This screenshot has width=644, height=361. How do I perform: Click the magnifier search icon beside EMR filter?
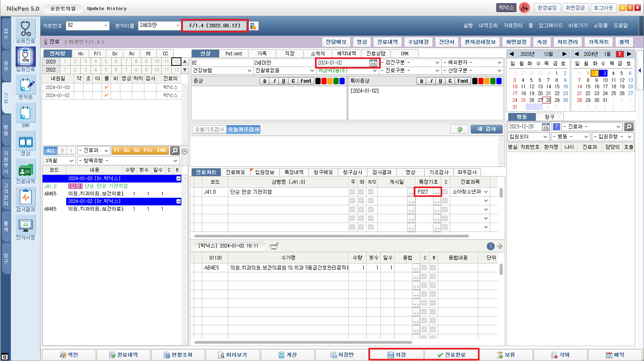pyautogui.click(x=175, y=150)
